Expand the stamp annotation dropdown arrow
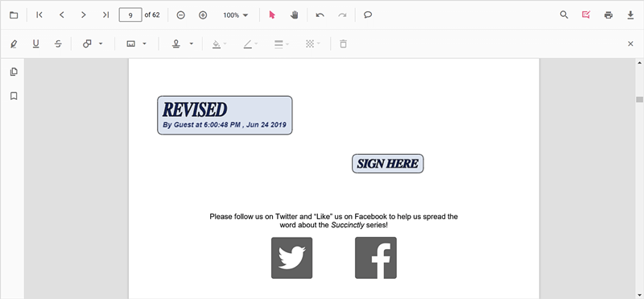644x299 pixels. click(192, 44)
